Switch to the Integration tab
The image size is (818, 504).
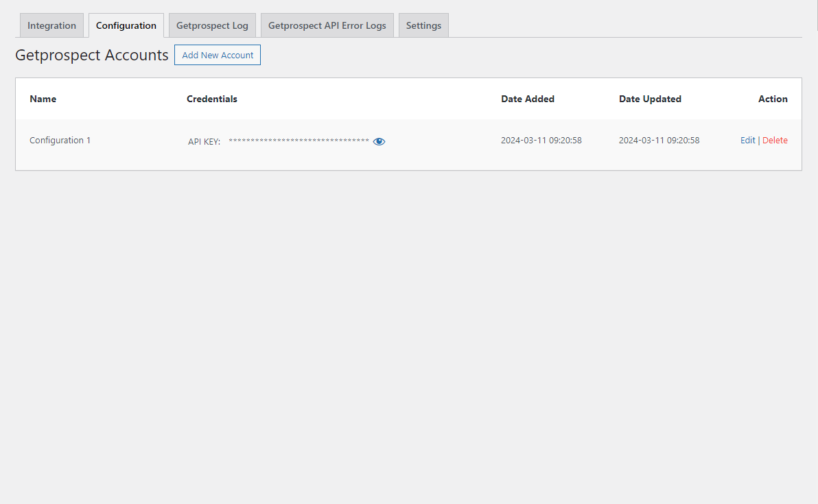[x=51, y=25]
